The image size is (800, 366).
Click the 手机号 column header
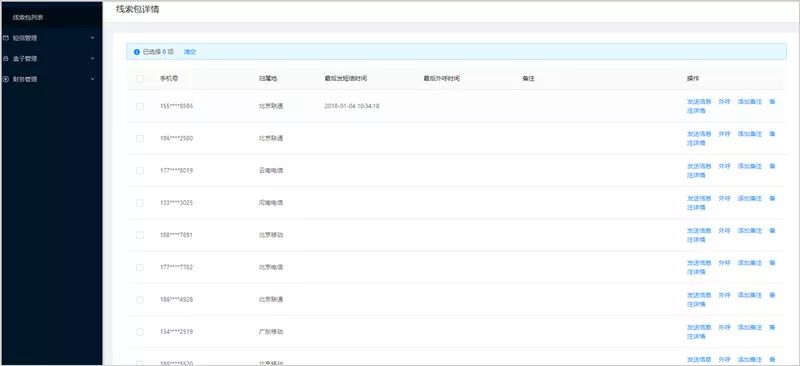click(169, 79)
